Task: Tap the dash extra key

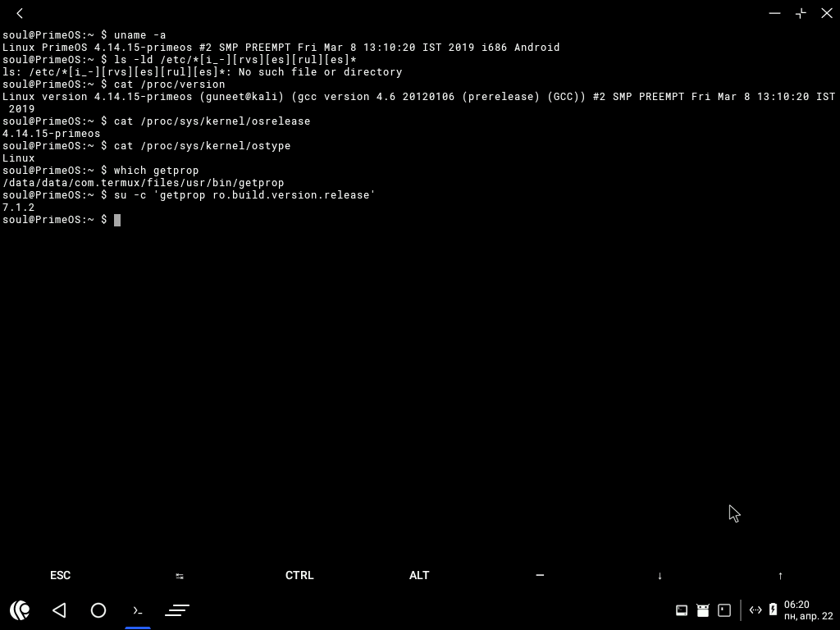Action: point(540,575)
